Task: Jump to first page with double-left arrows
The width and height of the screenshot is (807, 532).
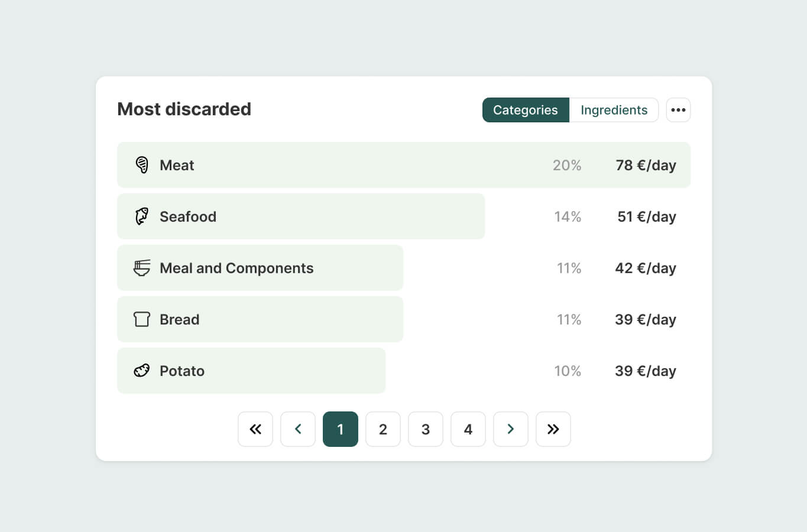Action: point(255,429)
